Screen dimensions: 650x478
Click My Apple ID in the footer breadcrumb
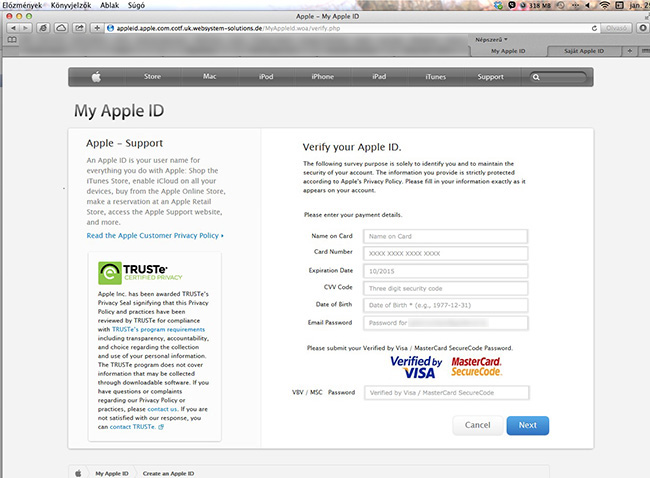tap(112, 473)
